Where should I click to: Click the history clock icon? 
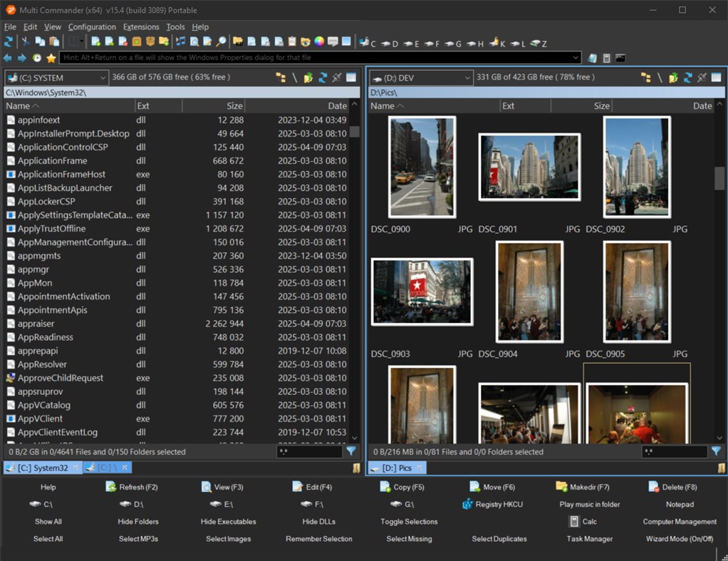tap(37, 58)
